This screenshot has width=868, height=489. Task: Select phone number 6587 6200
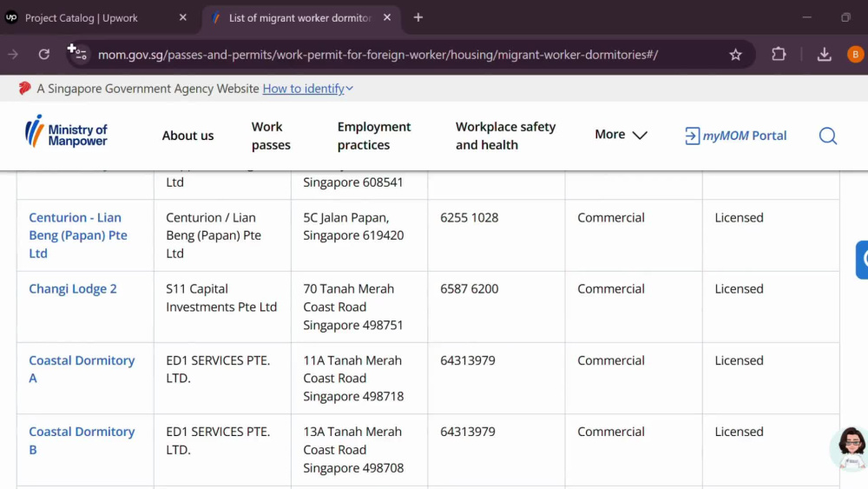469,289
